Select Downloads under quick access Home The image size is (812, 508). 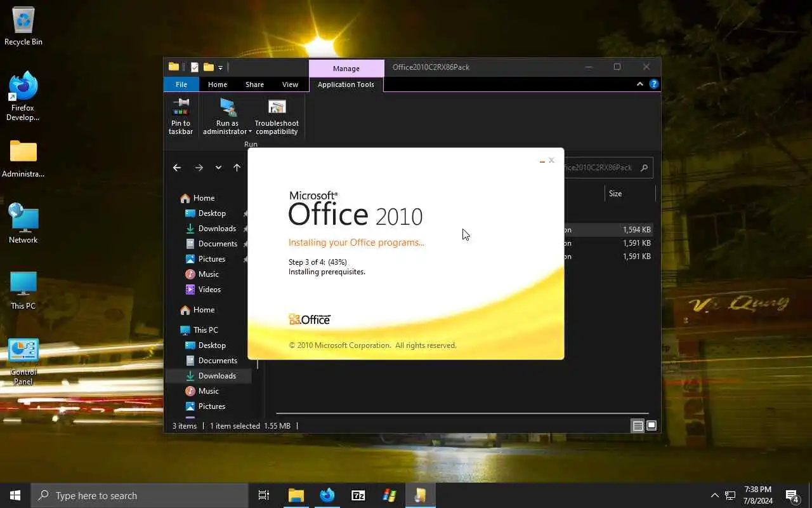pyautogui.click(x=217, y=229)
